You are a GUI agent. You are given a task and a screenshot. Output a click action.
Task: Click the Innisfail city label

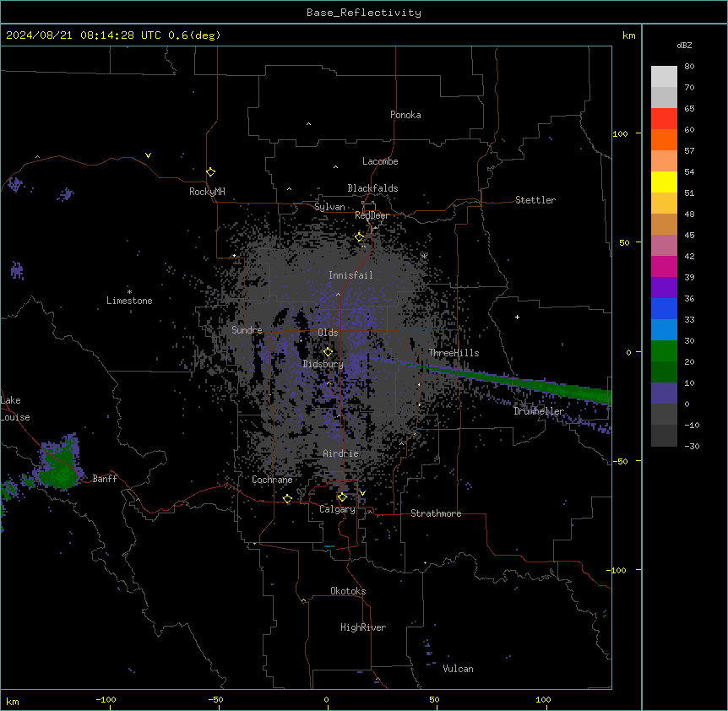tap(350, 275)
